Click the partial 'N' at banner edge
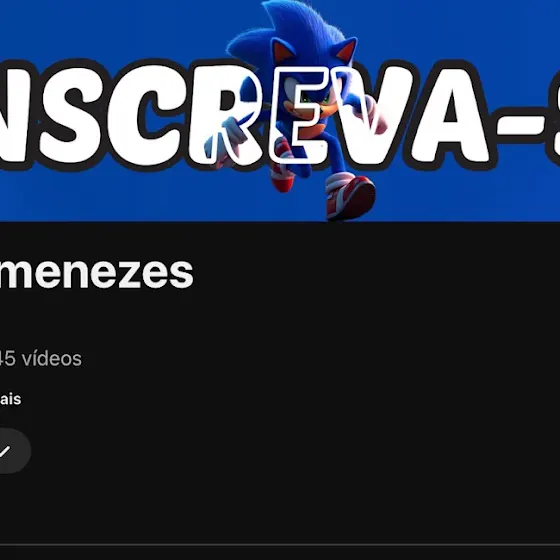This screenshot has width=560, height=560. pos(14,114)
